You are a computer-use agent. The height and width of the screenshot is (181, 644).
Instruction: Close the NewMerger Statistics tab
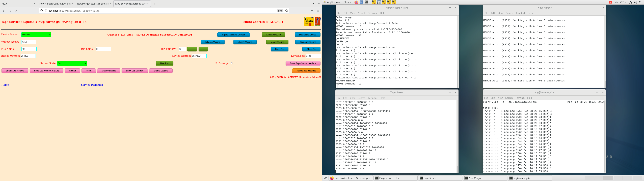point(110,4)
